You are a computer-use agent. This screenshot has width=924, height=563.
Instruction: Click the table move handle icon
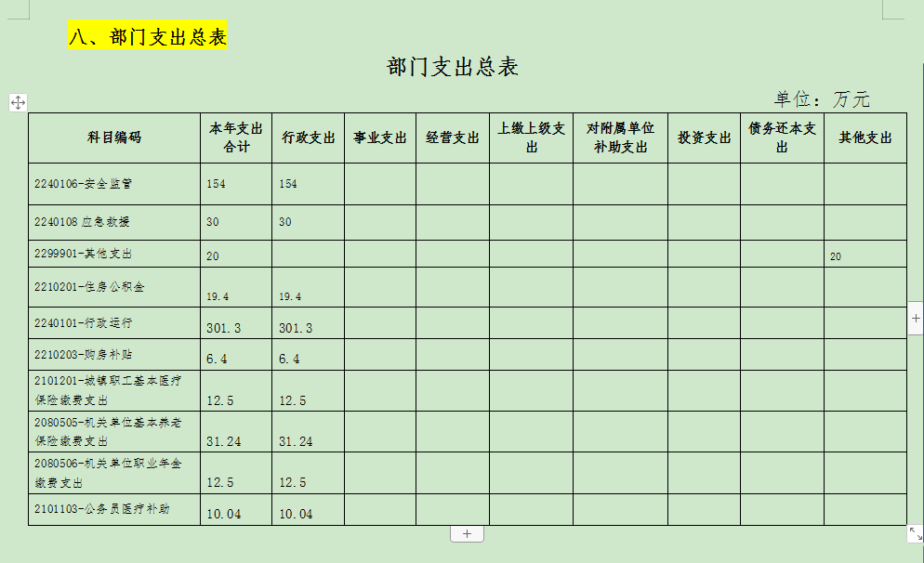18,103
